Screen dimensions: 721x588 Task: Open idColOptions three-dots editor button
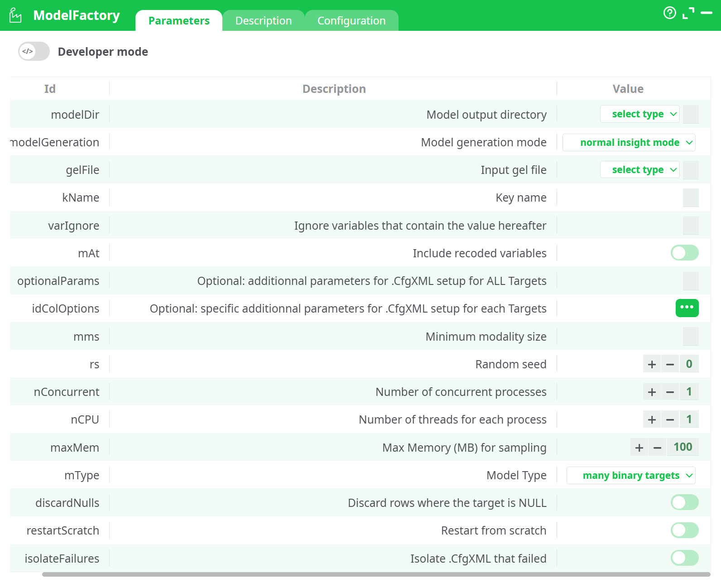click(x=687, y=308)
